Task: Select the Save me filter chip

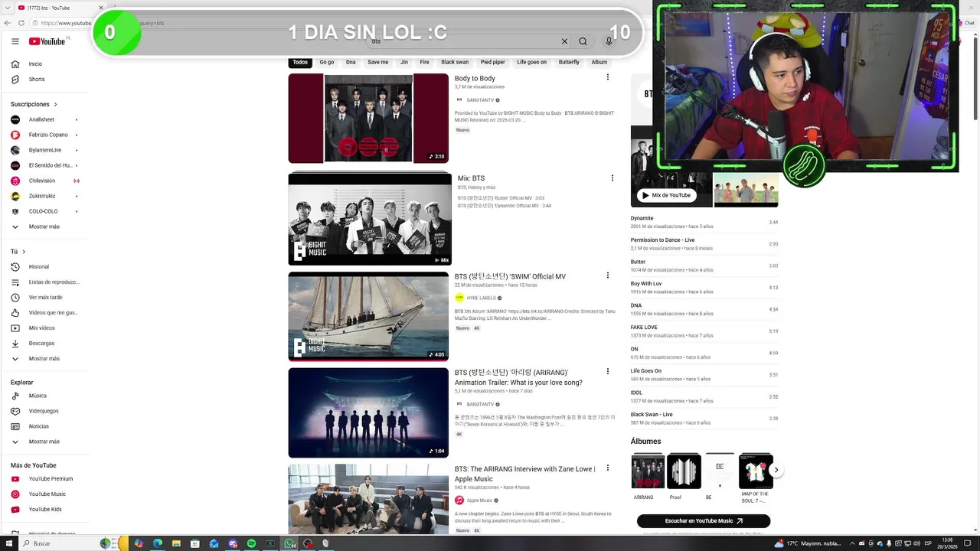Action: click(x=378, y=62)
